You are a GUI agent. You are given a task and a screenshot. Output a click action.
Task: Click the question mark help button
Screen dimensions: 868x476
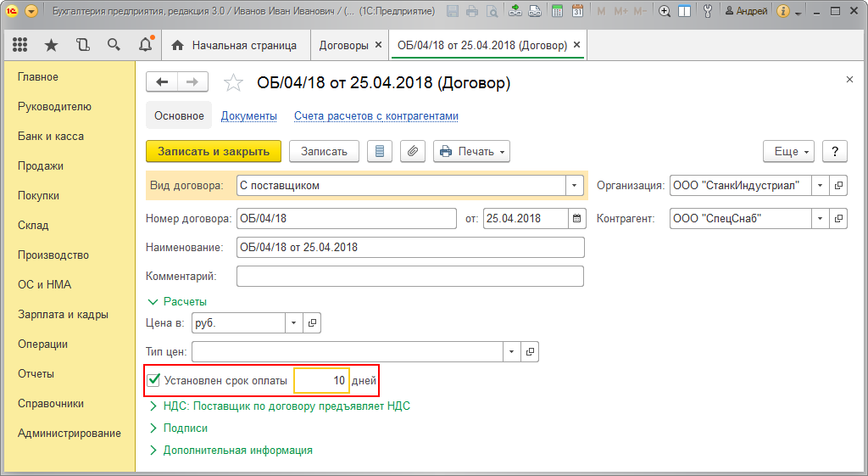coord(835,151)
